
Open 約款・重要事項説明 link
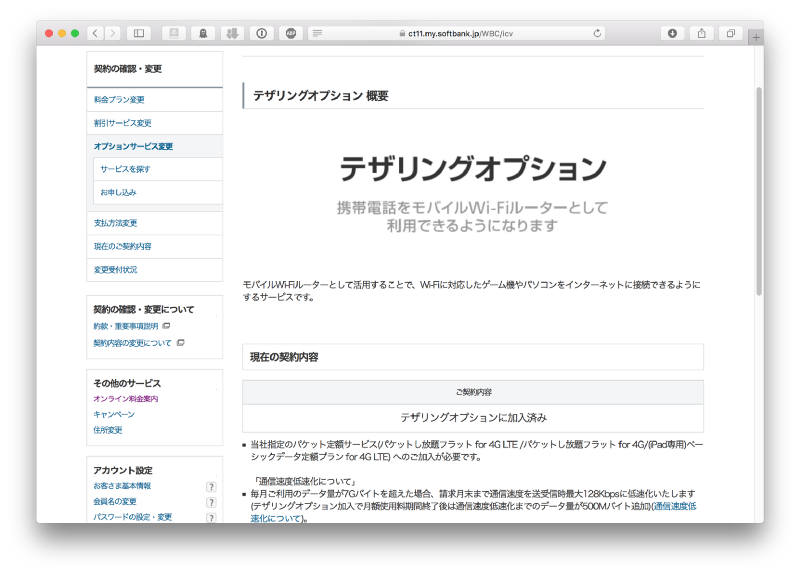point(126,326)
